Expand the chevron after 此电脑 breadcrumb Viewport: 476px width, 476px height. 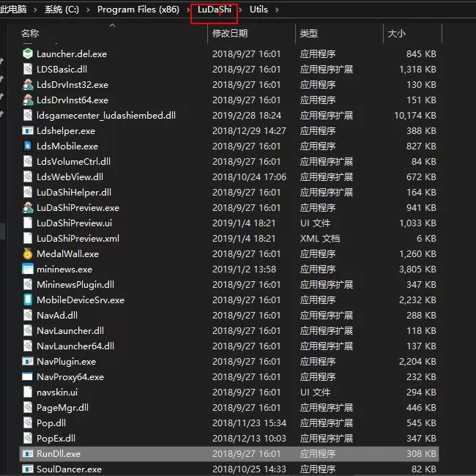tap(36, 10)
